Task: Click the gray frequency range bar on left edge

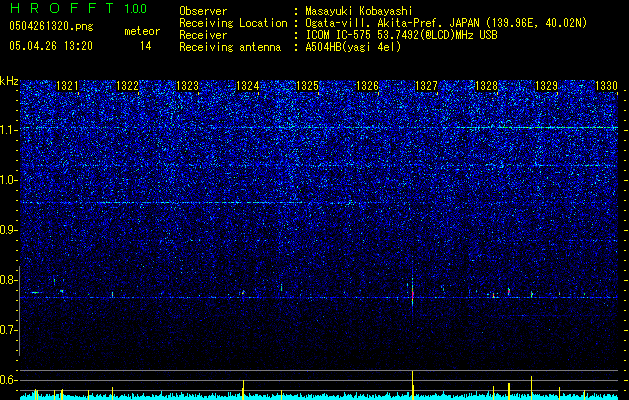Action: click(20, 311)
